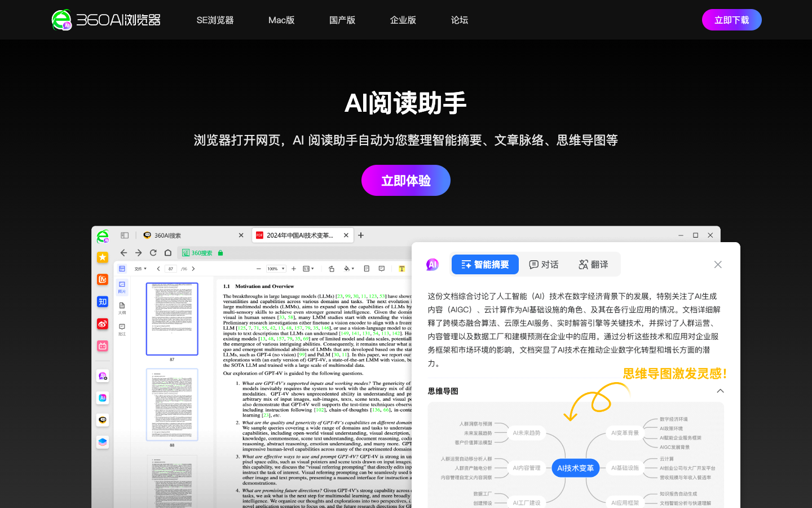Select the 批注 annotations panel
The width and height of the screenshot is (812, 508).
tap(122, 330)
